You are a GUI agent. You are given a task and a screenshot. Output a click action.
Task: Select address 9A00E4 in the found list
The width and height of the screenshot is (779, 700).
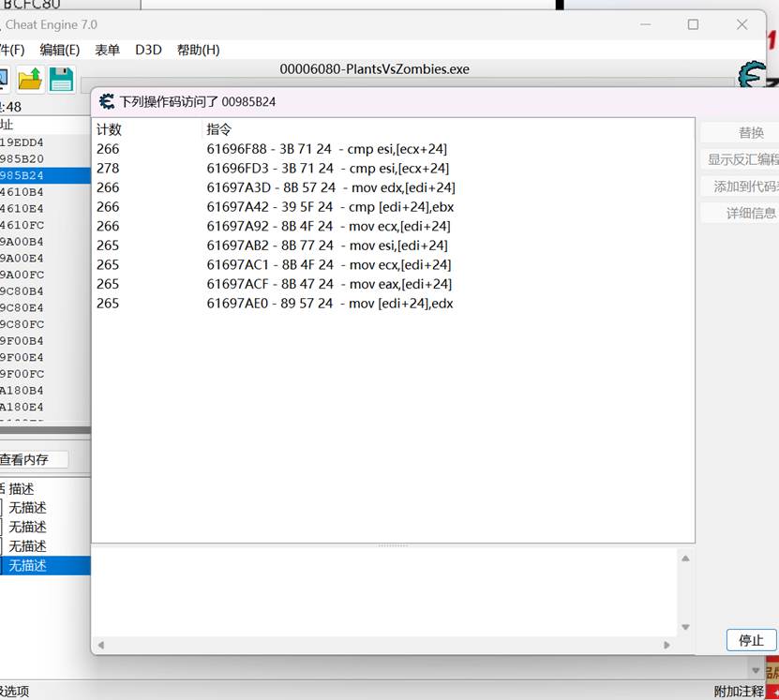(x=45, y=258)
